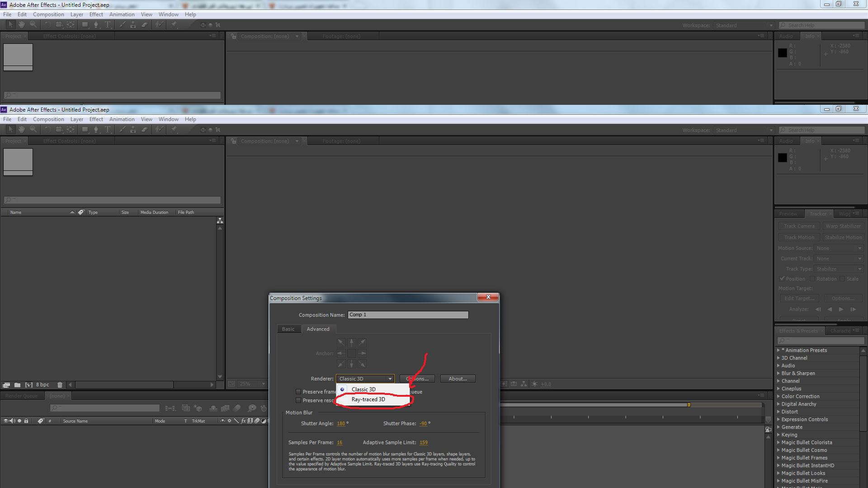Click the Shutter Angle 180 value
The height and width of the screenshot is (488, 868).
pos(341,423)
